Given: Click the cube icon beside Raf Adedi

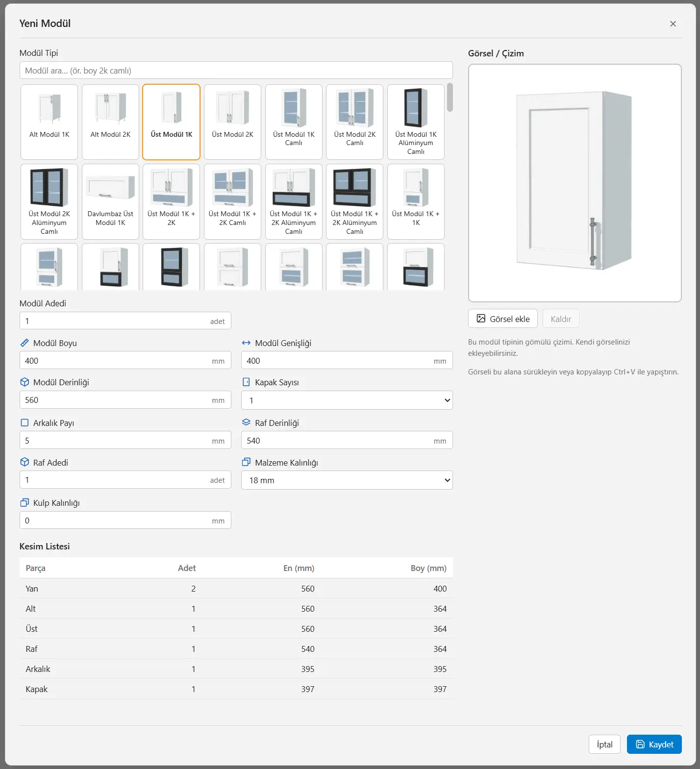Looking at the screenshot, I should click(25, 462).
